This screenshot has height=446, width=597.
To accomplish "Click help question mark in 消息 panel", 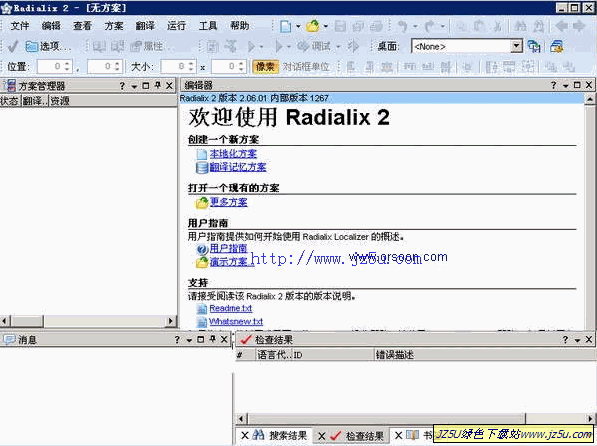I will [x=177, y=340].
